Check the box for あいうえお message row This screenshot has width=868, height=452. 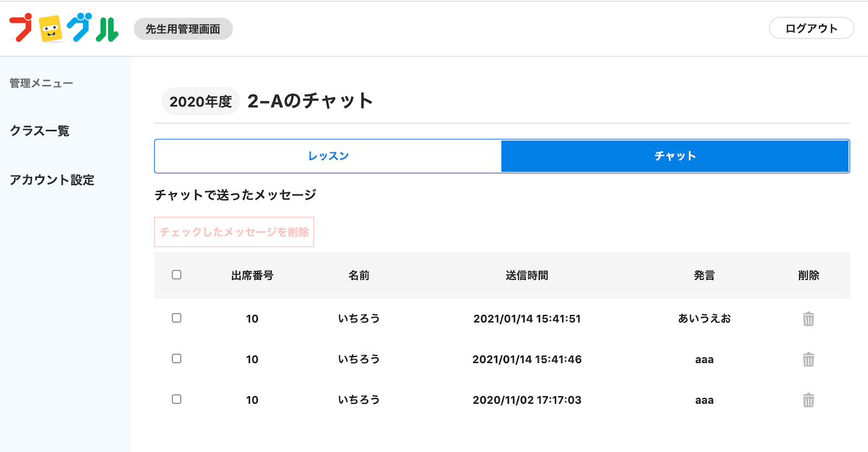[x=176, y=318]
